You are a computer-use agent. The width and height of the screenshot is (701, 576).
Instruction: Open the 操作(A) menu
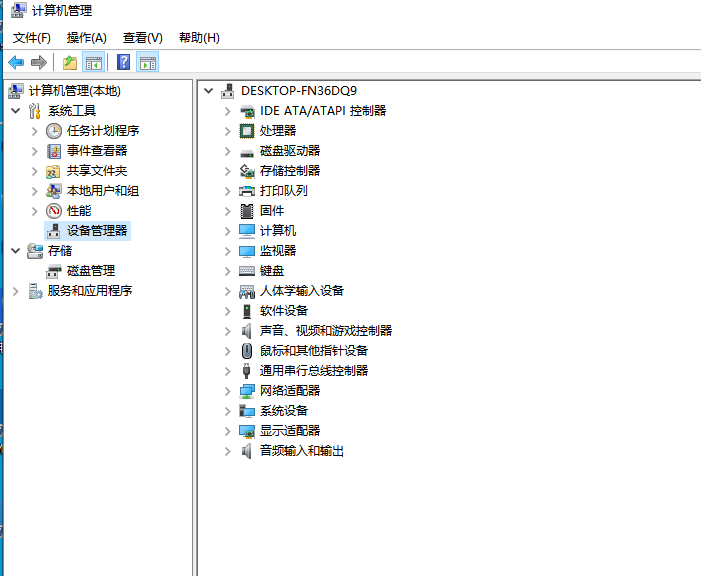point(87,38)
